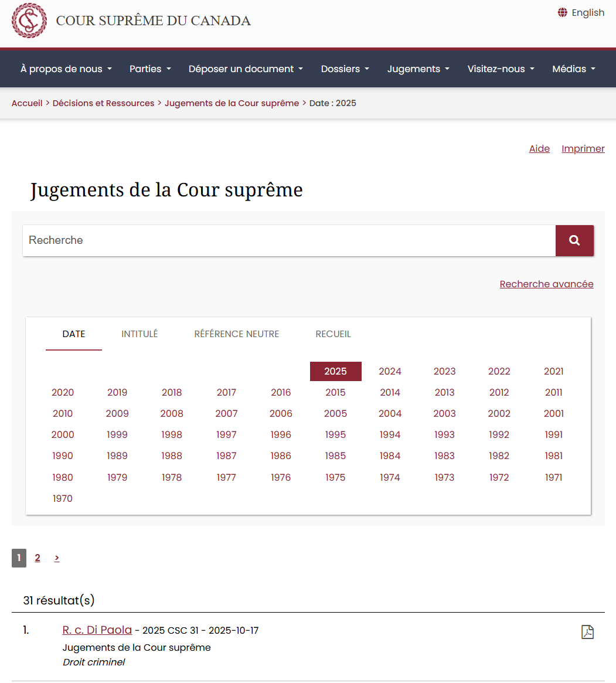
Task: Click the Imprimer link
Action: [583, 148]
